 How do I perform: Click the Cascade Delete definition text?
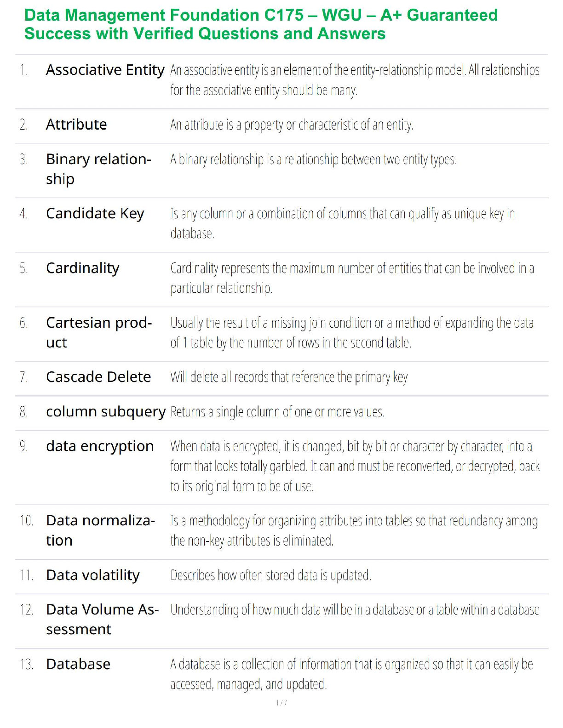click(x=289, y=377)
